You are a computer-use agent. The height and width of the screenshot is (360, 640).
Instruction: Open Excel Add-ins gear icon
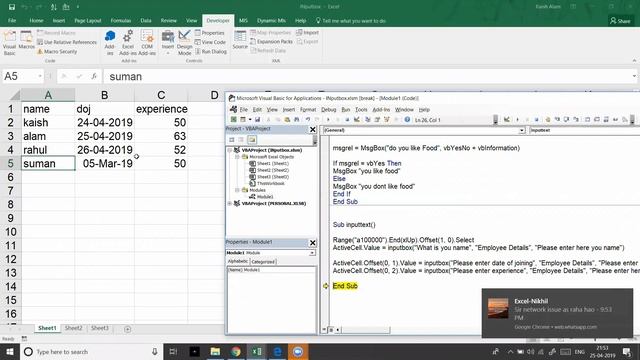pos(128,42)
